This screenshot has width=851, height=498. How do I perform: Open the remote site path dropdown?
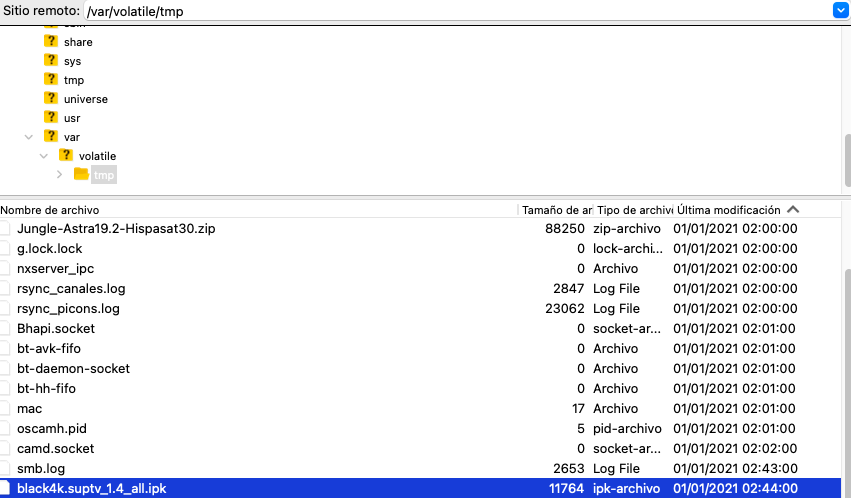pos(840,10)
